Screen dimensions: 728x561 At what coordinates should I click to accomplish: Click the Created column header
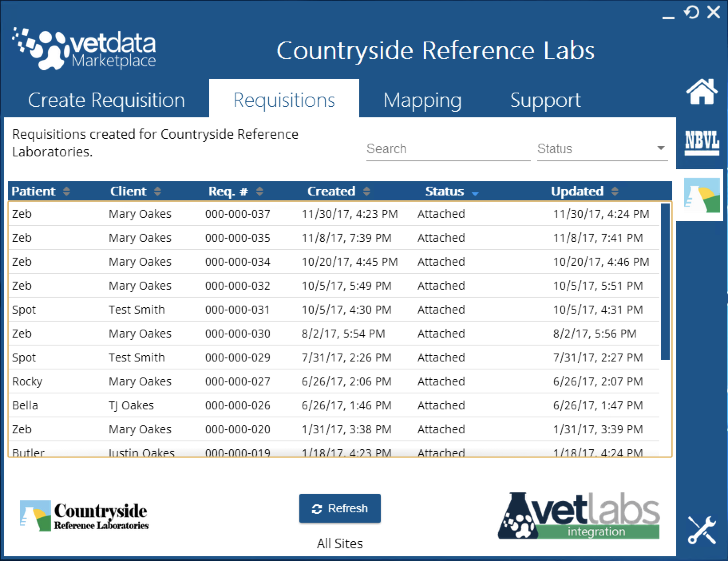[331, 192]
